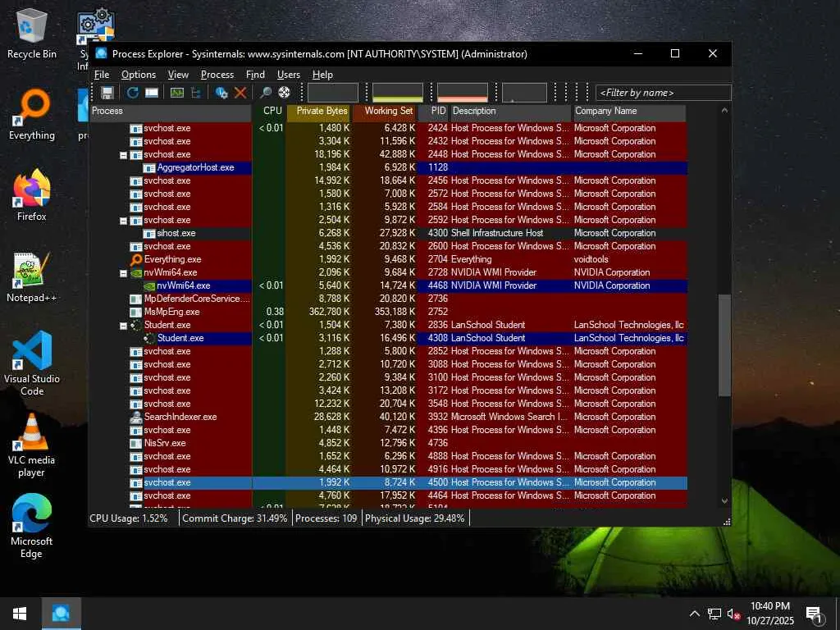This screenshot has width=840, height=630.
Task: Click the Recycle Bin desktop icon
Action: [x=32, y=32]
